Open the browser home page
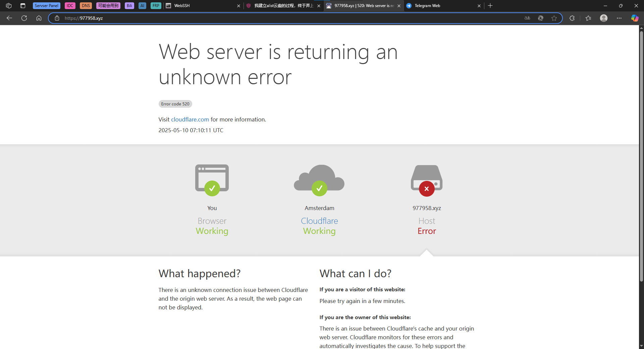This screenshot has width=644, height=349. point(39,18)
